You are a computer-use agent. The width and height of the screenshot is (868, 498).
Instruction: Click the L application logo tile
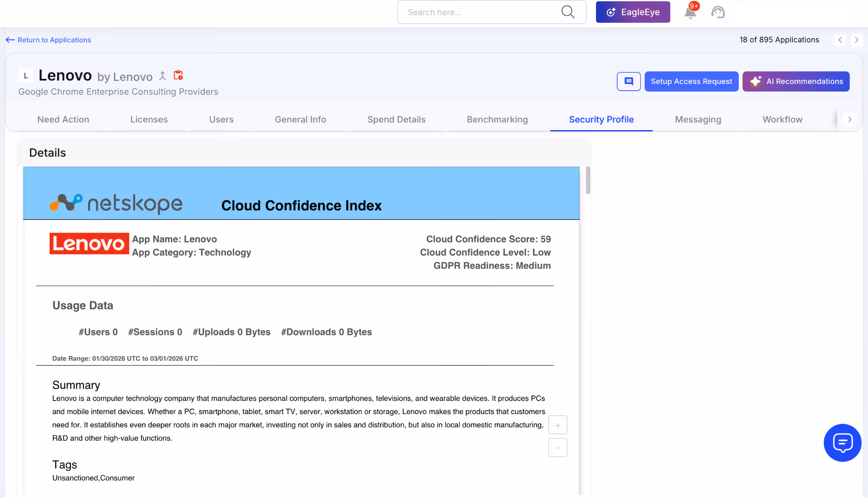click(26, 76)
